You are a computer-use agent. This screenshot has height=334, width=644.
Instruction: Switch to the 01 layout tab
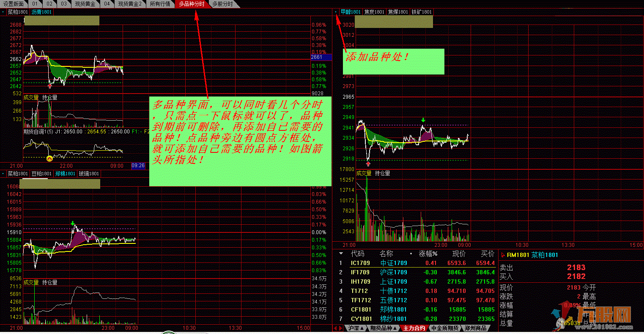[x=35, y=4]
